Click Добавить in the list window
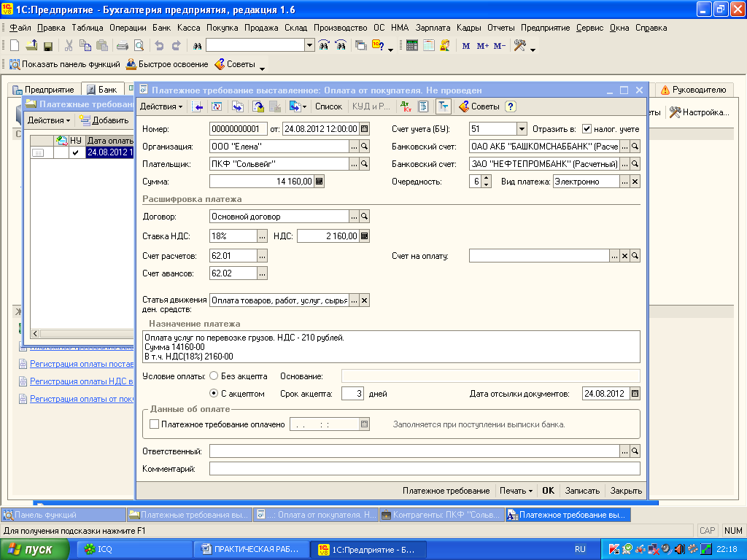This screenshot has width=747, height=560. coord(104,120)
